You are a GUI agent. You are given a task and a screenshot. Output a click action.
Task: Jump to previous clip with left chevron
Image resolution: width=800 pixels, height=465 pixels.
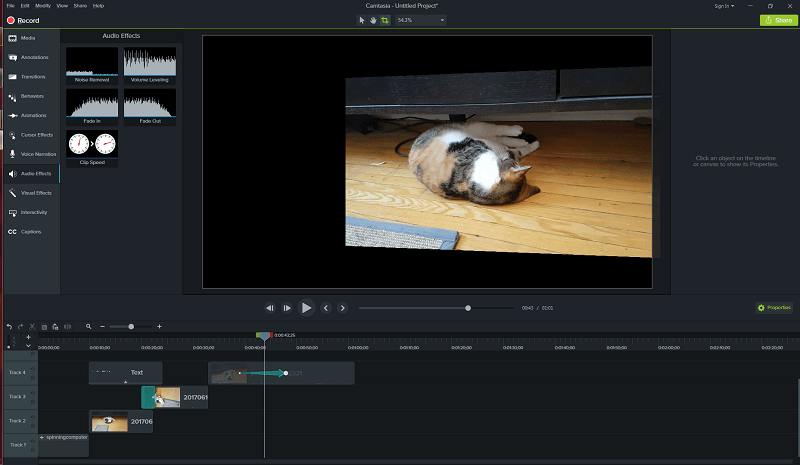pos(326,308)
